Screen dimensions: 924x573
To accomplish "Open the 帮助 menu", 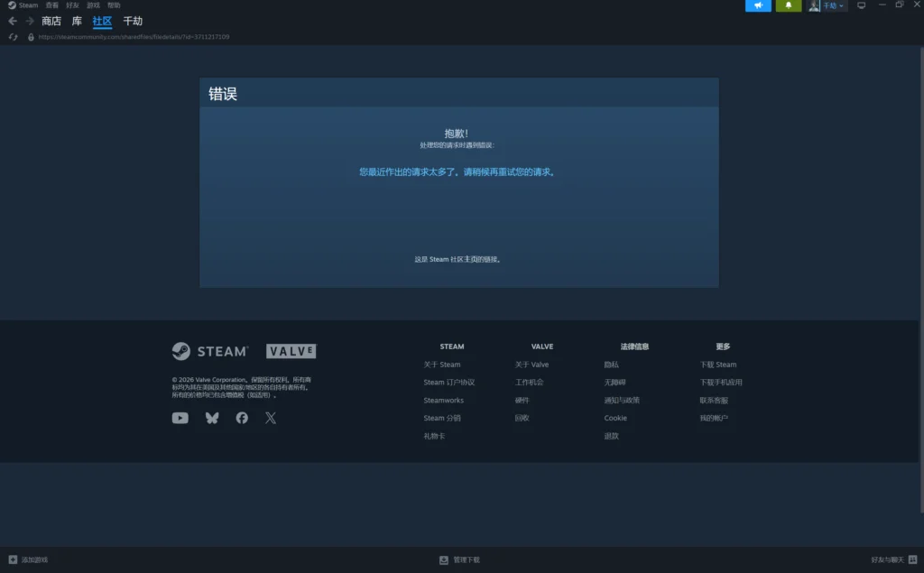I will [114, 5].
